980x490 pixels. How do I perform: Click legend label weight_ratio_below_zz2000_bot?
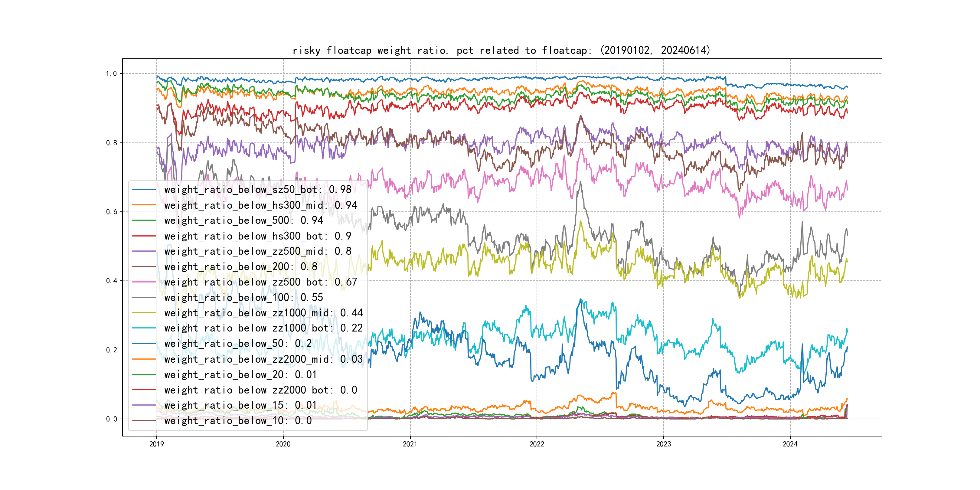pos(261,390)
